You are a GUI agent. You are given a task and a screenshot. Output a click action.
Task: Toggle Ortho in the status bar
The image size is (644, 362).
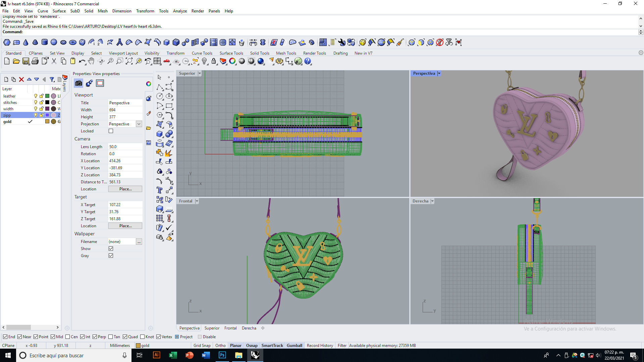pyautogui.click(x=220, y=346)
